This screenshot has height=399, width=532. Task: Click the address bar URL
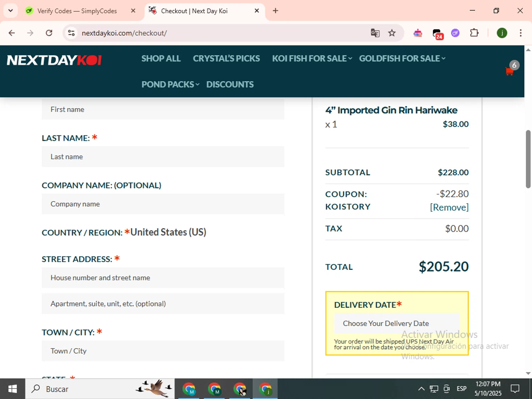coord(124,33)
